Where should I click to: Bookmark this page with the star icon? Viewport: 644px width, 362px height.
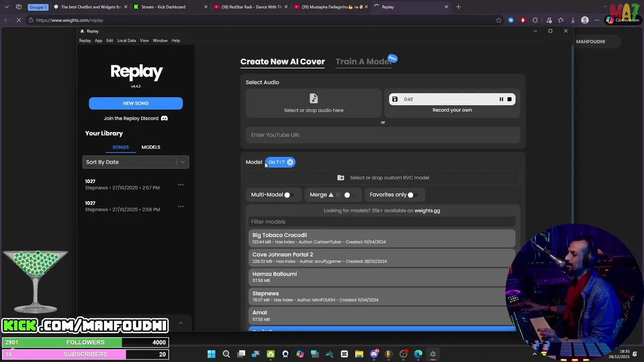click(499, 20)
